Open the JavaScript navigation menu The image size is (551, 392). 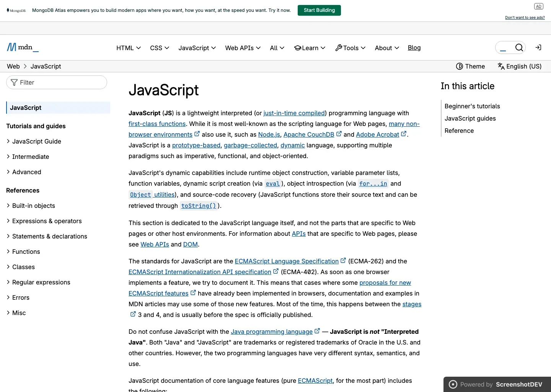pyautogui.click(x=197, y=48)
